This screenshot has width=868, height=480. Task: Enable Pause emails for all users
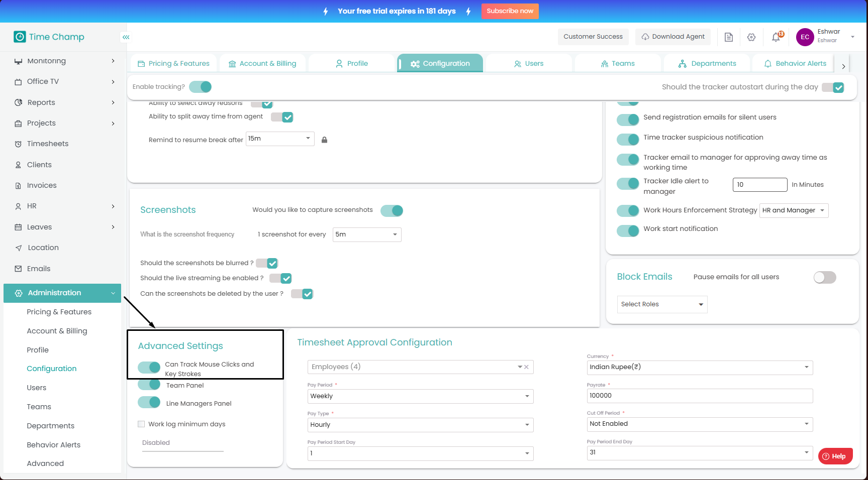[x=824, y=277]
